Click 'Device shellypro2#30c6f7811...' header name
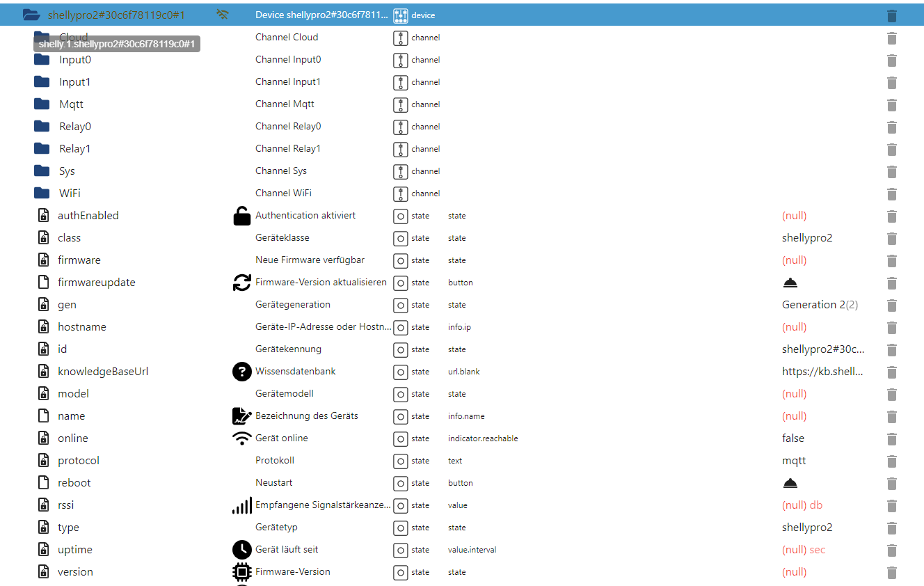This screenshot has height=586, width=924. pyautogui.click(x=321, y=15)
